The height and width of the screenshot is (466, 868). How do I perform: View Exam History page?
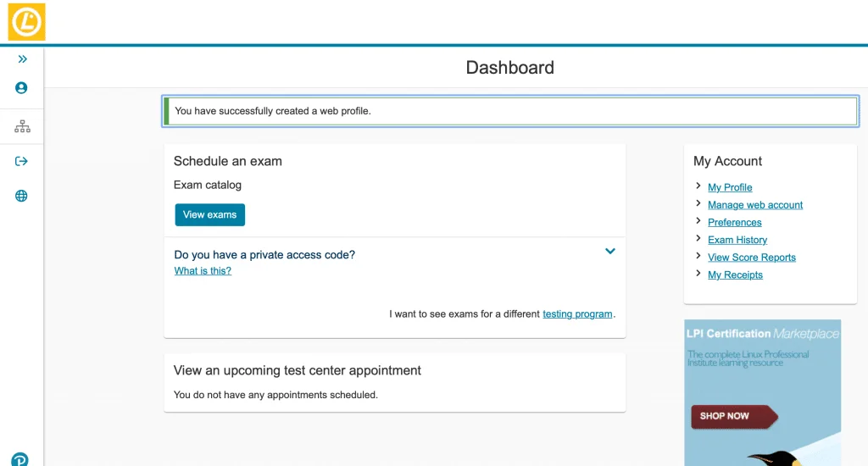(x=737, y=240)
